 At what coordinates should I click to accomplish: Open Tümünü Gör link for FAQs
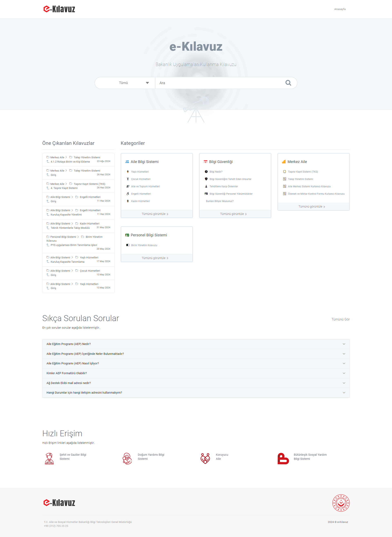pyautogui.click(x=340, y=319)
